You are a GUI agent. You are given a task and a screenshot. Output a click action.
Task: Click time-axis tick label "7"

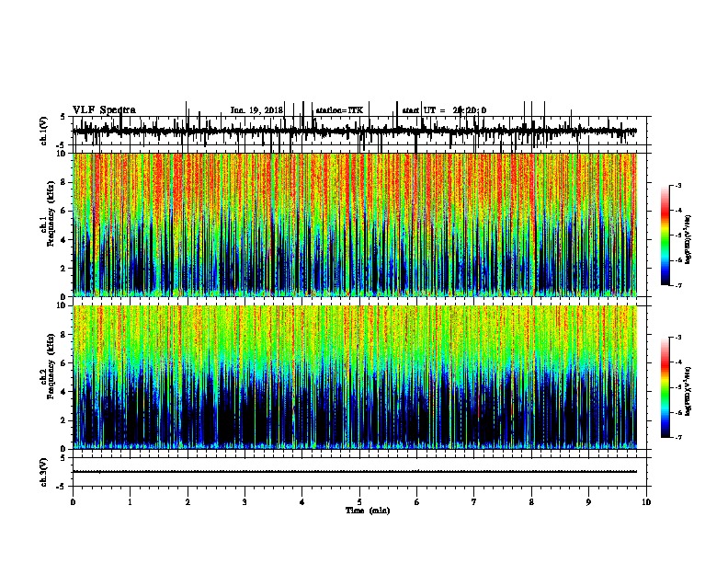tap(474, 502)
